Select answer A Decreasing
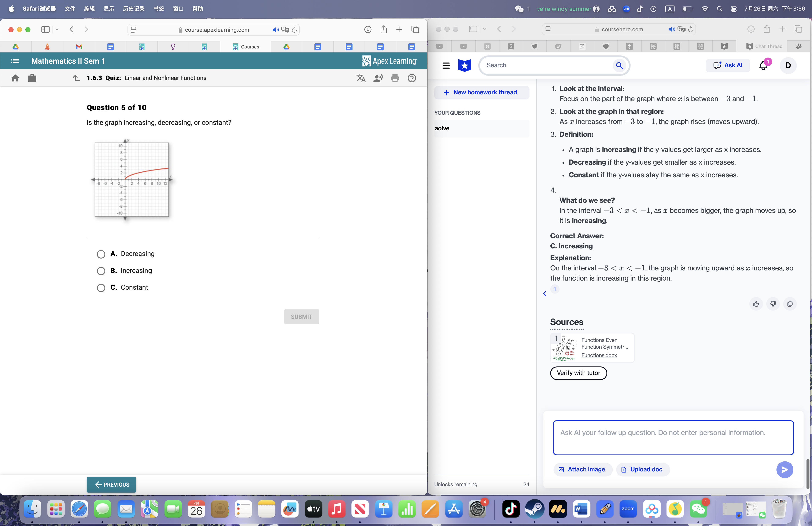Image resolution: width=812 pixels, height=526 pixels. 101,254
